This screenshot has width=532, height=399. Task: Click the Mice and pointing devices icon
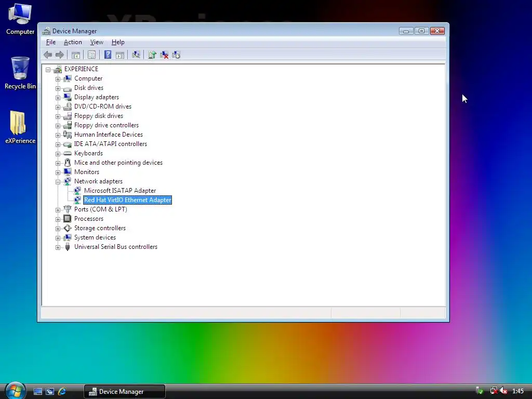(68, 163)
